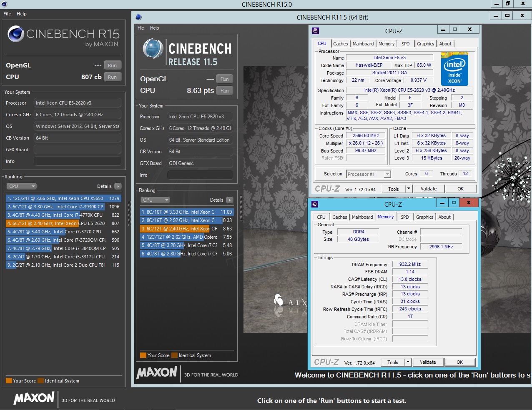Click the Cinebench R11.5 title bar icon
532x410 pixels.
pyautogui.click(x=138, y=17)
